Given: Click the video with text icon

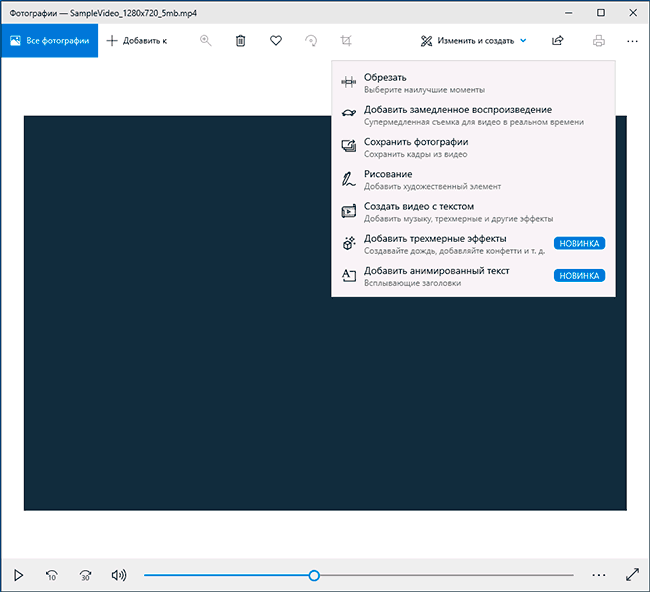Looking at the screenshot, I should [x=349, y=211].
